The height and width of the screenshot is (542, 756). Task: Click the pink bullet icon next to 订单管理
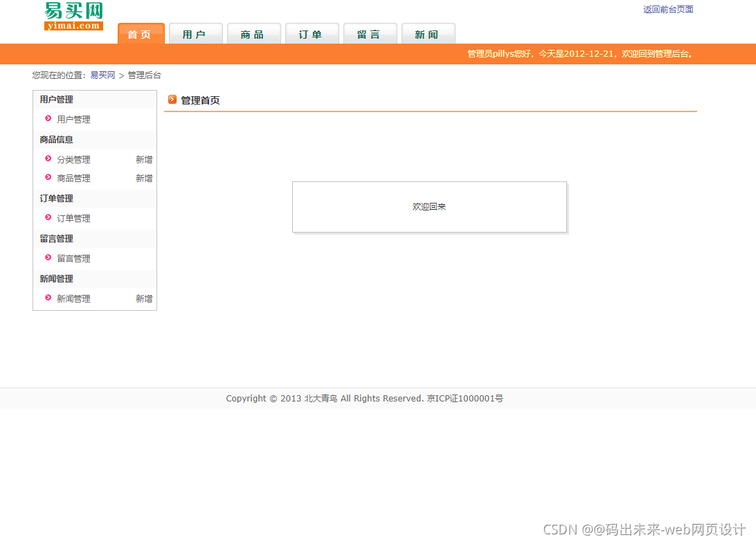pyautogui.click(x=48, y=217)
